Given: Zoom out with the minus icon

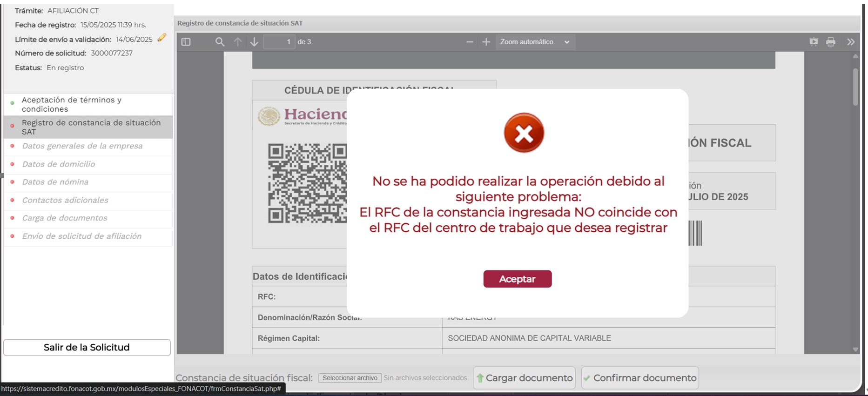Looking at the screenshot, I should coord(470,42).
